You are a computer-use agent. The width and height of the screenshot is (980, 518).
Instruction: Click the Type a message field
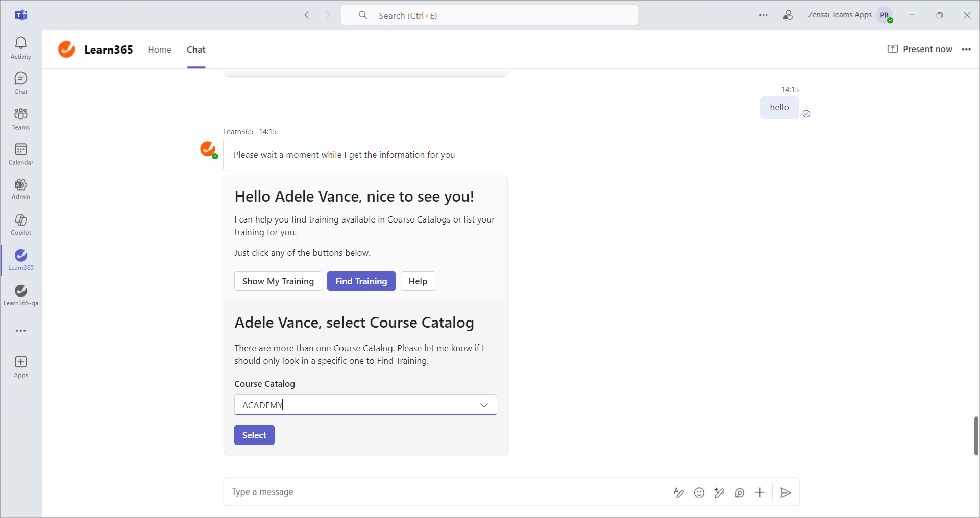(444, 492)
